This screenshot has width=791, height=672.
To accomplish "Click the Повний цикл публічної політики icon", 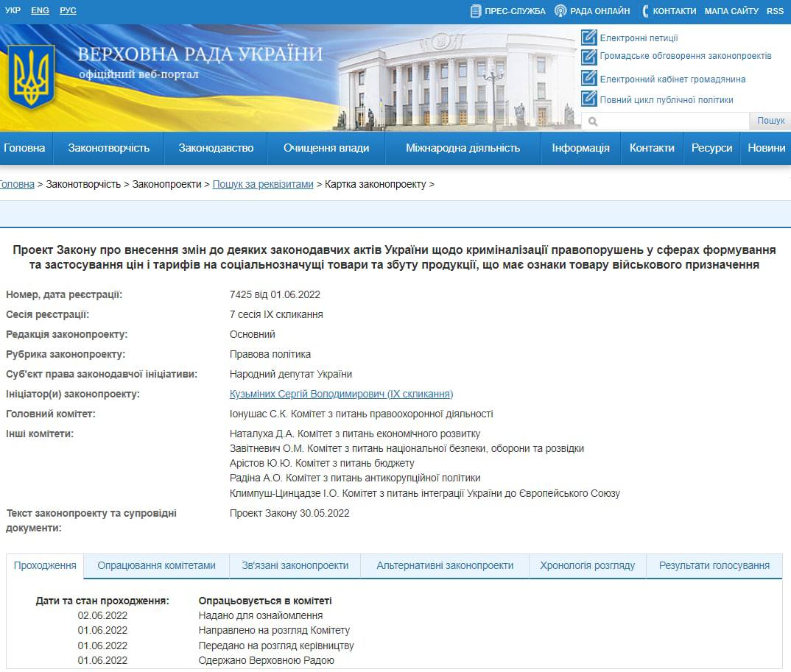I will point(588,99).
